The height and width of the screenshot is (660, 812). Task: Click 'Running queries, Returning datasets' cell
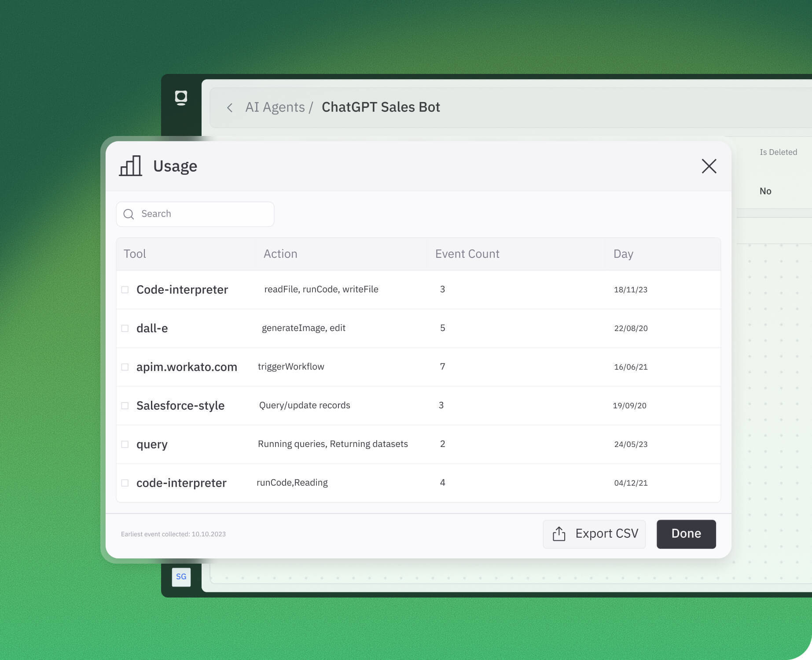coord(333,444)
